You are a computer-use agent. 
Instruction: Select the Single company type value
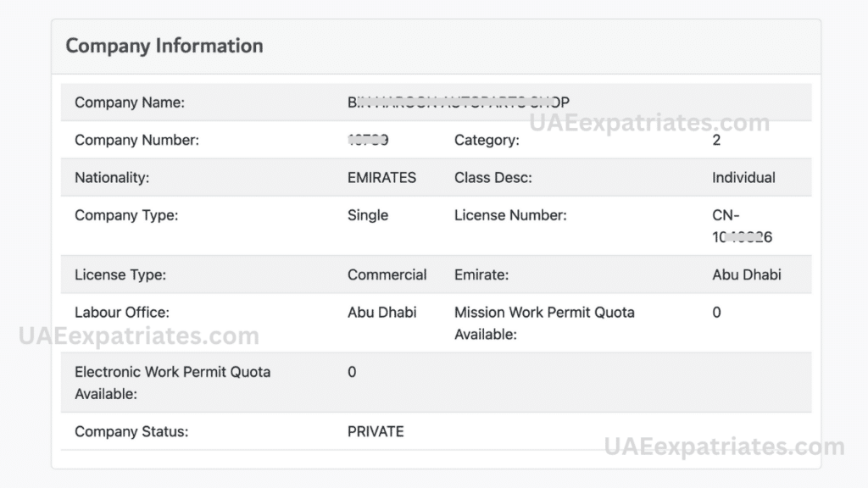pyautogui.click(x=368, y=215)
